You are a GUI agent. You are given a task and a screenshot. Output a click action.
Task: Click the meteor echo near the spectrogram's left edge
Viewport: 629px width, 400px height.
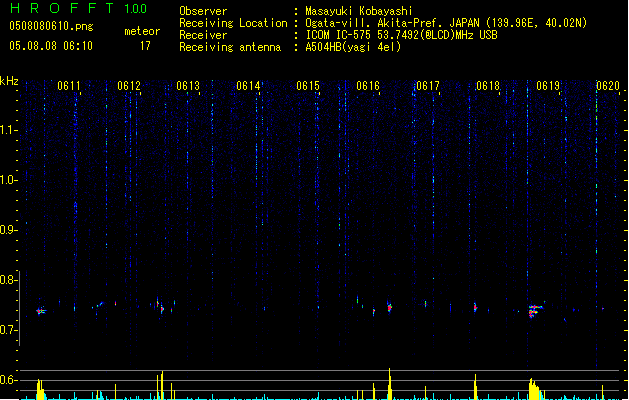coord(41,311)
